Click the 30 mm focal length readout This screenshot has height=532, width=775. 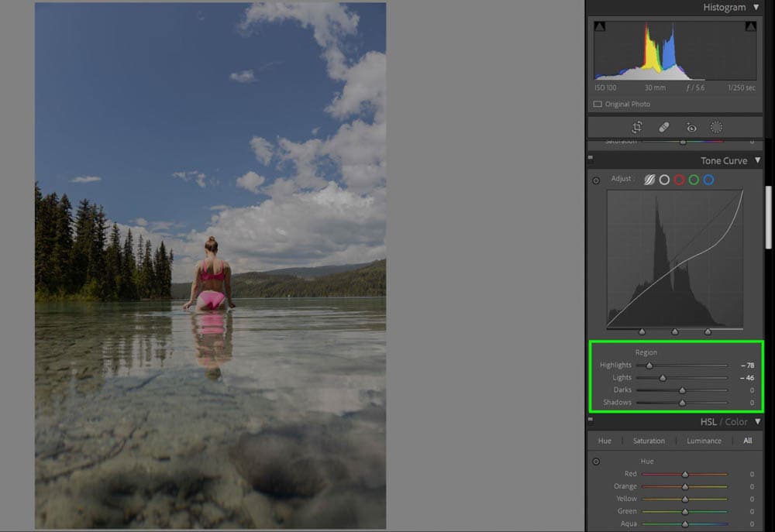655,88
